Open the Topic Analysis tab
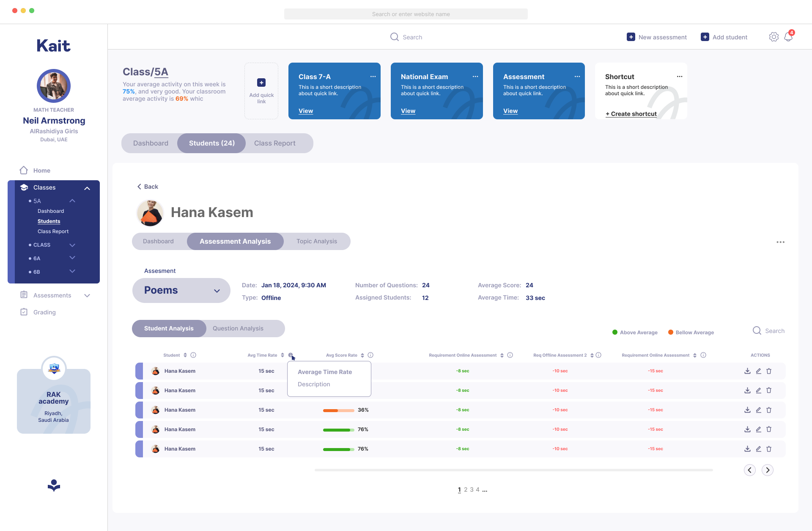 coord(316,241)
